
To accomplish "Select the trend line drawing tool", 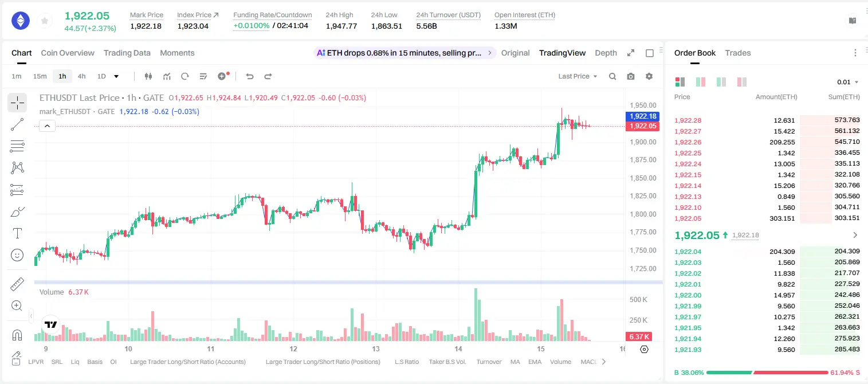I will pos(17,124).
